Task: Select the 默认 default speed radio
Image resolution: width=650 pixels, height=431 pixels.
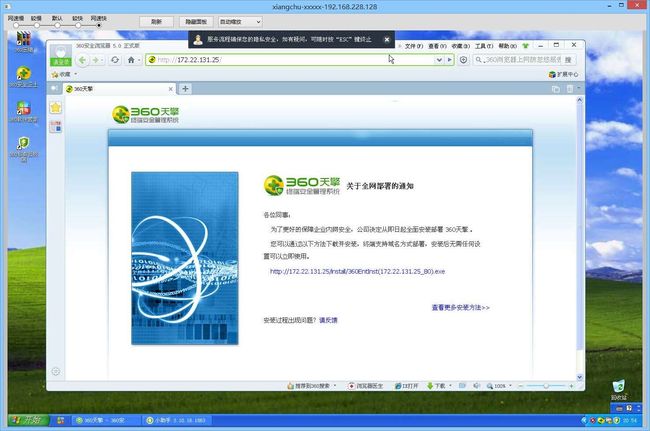Action: 57,25
